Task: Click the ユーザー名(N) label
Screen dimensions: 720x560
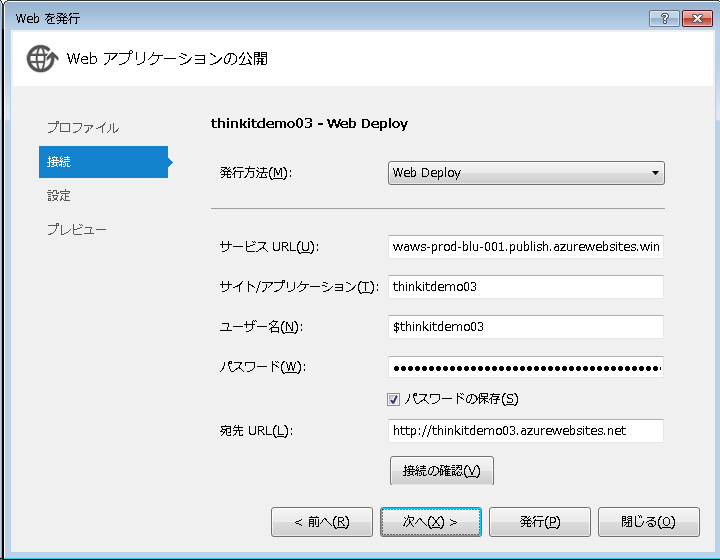Action: 261,327
